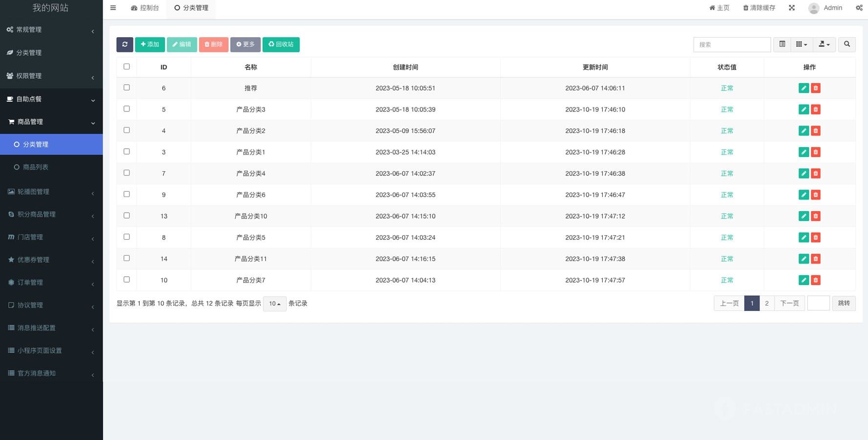Open the column visibility dropdown
The width and height of the screenshot is (868, 440).
tap(801, 44)
